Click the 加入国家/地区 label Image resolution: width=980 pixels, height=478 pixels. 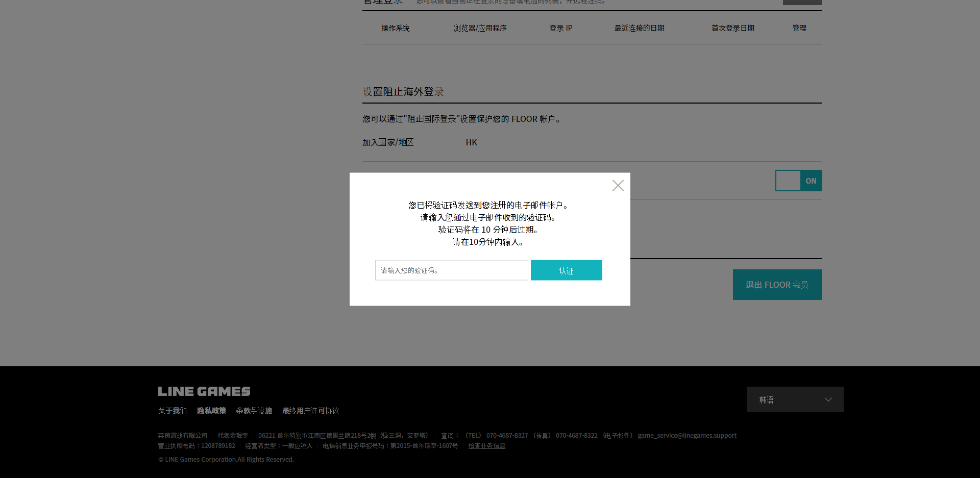coord(388,142)
